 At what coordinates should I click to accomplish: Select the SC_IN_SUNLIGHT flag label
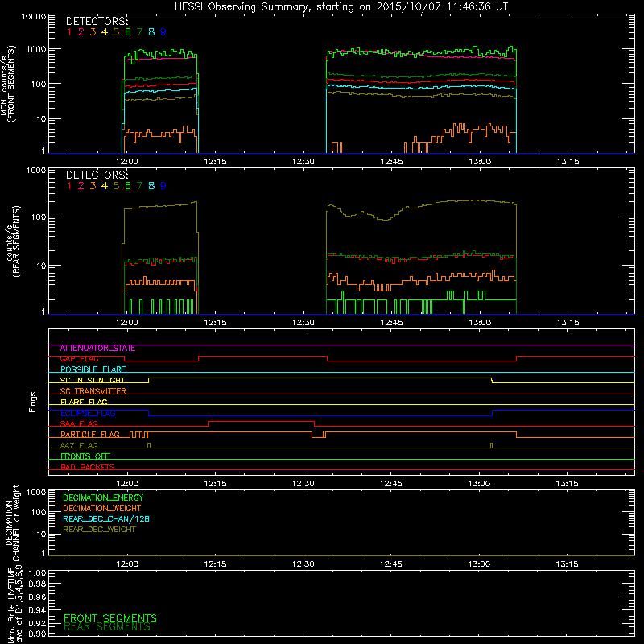point(93,380)
